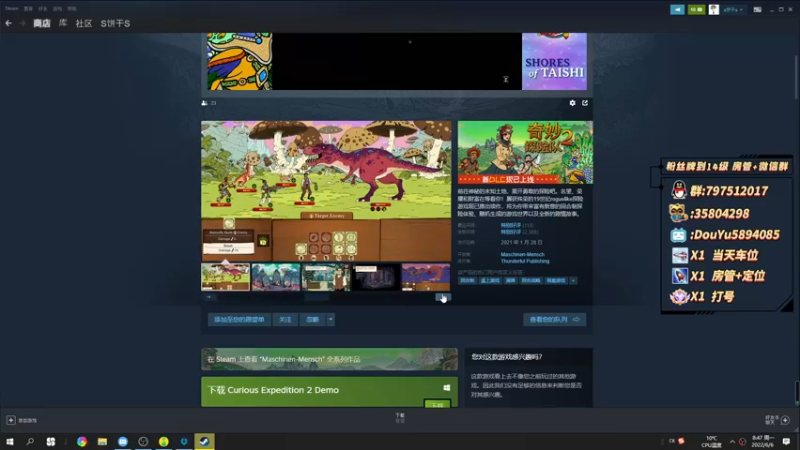The width and height of the screenshot is (800, 450).
Task: Click the fifth user tag
Action: pos(556,281)
